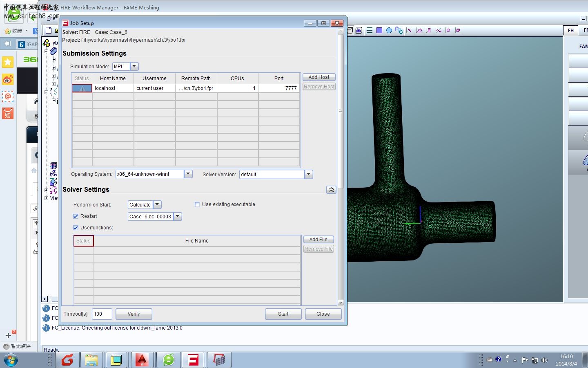This screenshot has height=368, width=588.
Task: Click the clock showing 16:10
Action: point(566,357)
